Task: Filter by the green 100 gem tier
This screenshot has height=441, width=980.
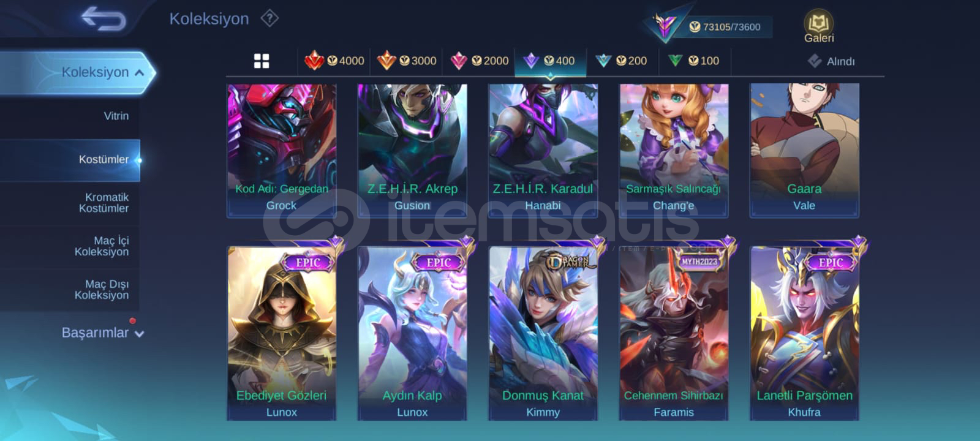Action: [x=694, y=61]
